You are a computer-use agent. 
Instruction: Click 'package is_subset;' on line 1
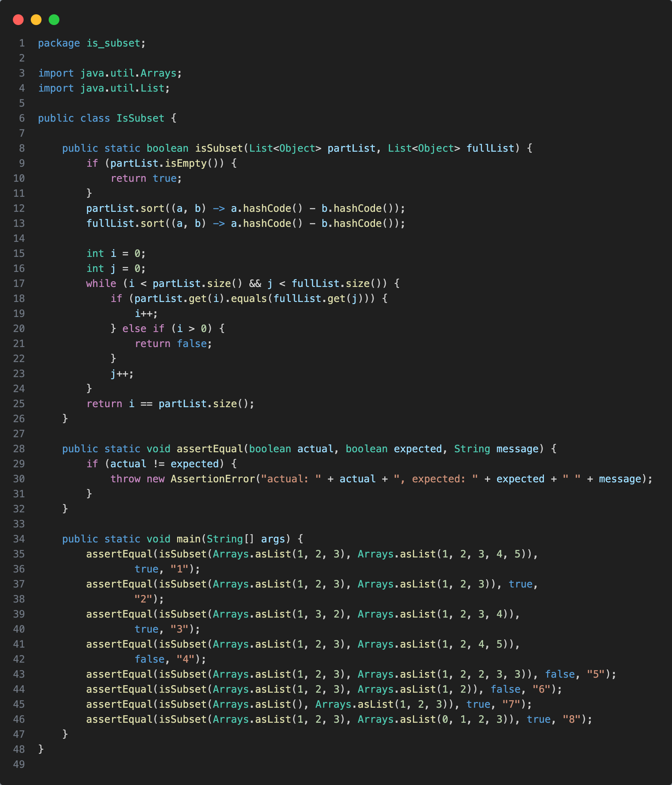coord(92,43)
